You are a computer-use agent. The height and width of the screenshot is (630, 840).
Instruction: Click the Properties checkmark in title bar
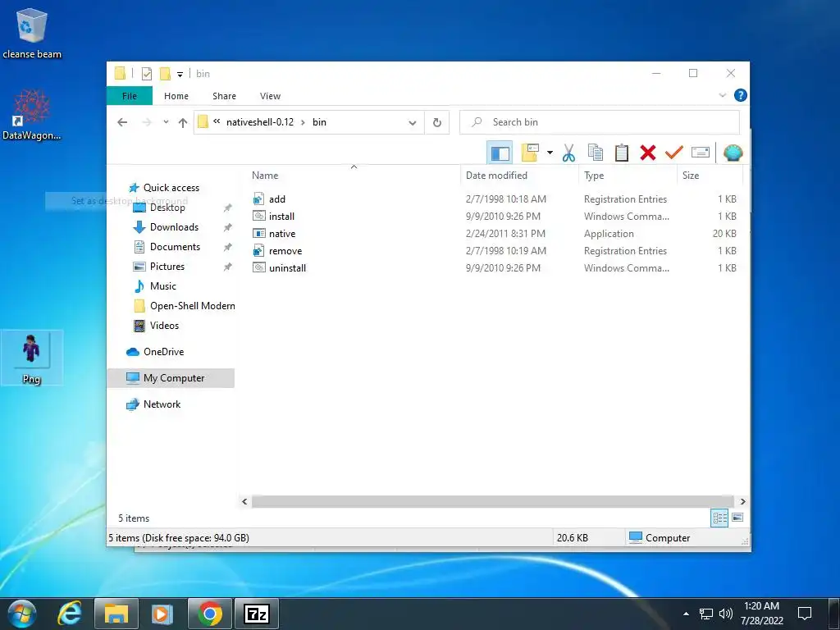click(x=146, y=74)
